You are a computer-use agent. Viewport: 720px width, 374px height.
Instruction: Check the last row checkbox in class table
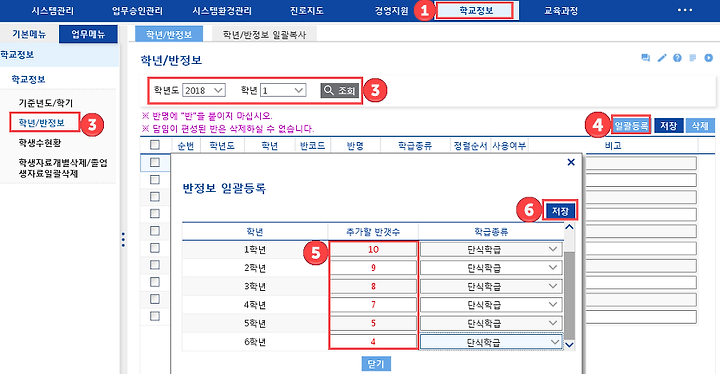pyautogui.click(x=155, y=316)
